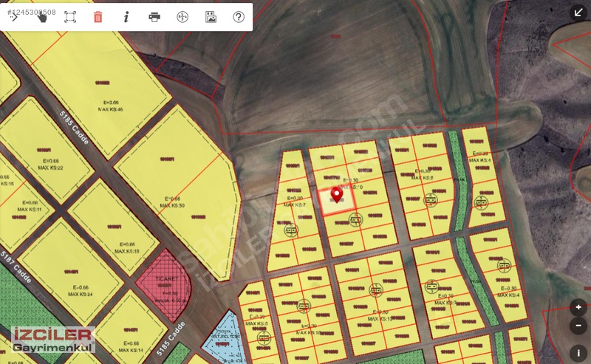The image size is (591, 364).
Task: Collapse the map with the diagonal arrow button
Action: [x=578, y=13]
